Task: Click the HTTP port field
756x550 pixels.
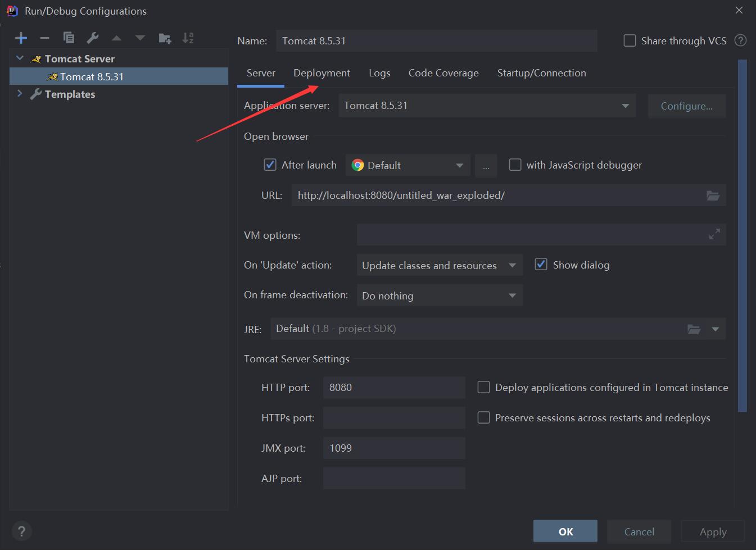Action: [394, 388]
